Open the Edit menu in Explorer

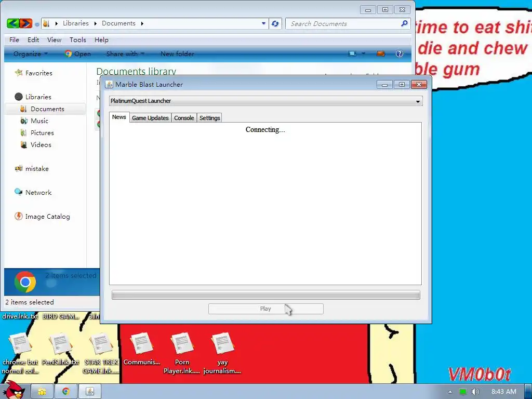(33, 39)
